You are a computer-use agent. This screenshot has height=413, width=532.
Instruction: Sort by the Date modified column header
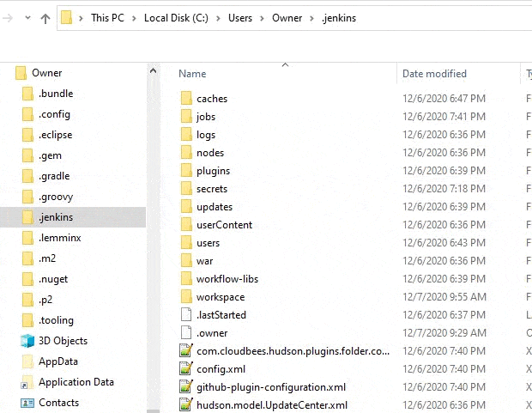click(434, 74)
